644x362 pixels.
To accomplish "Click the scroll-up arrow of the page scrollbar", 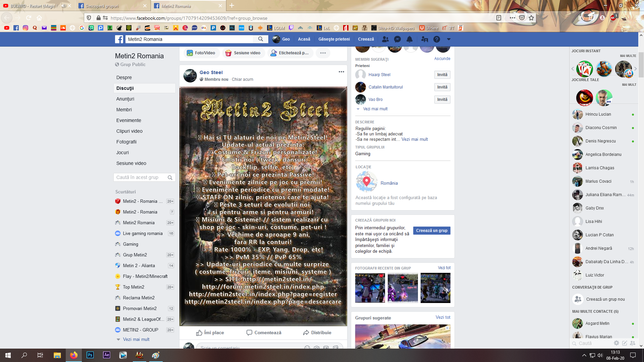I will click(x=641, y=35).
